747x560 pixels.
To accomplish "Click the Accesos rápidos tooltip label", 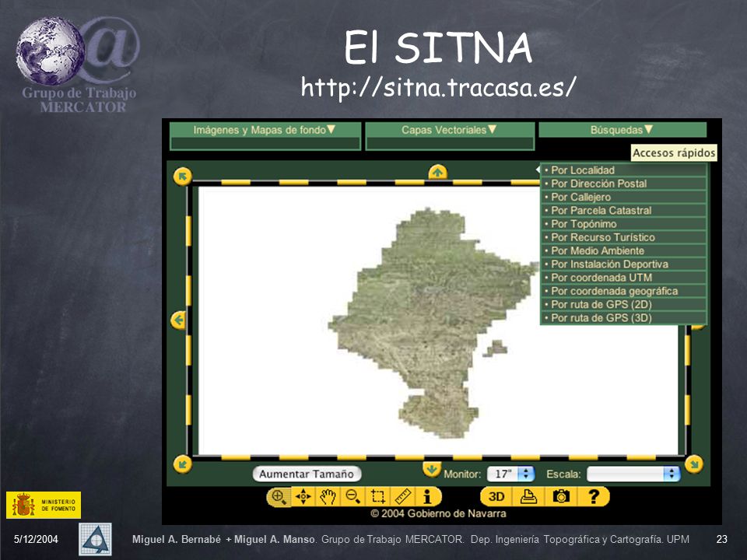I will coord(674,153).
